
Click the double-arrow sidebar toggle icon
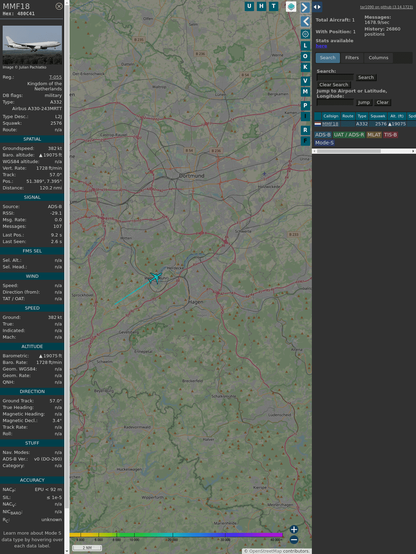317,7
